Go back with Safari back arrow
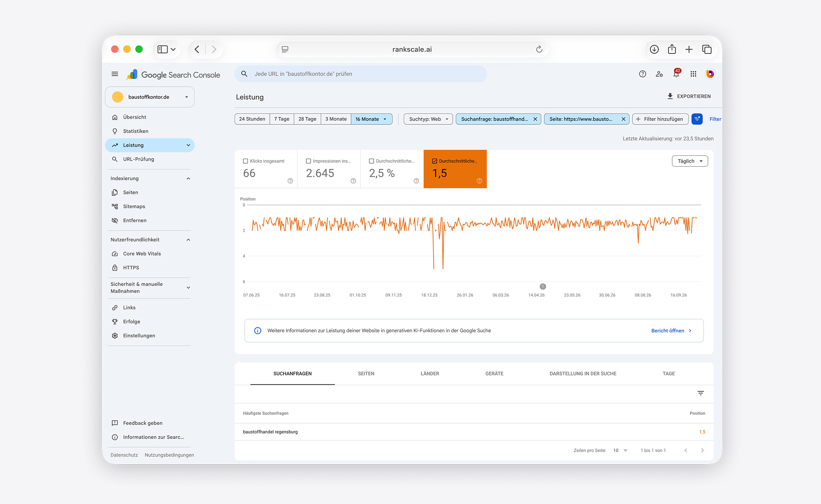The width and height of the screenshot is (821, 504). point(197,49)
